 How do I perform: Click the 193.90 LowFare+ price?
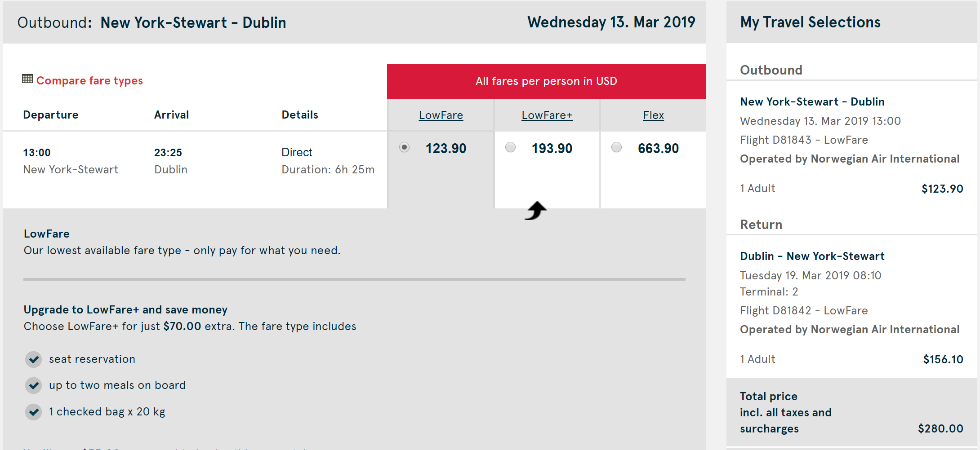coord(552,149)
